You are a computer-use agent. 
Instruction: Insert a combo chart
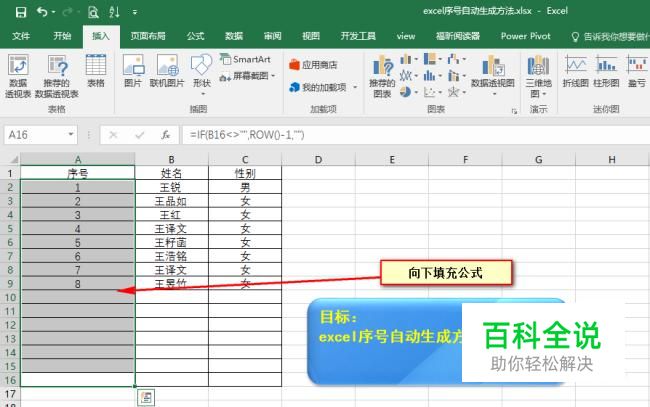click(456, 76)
